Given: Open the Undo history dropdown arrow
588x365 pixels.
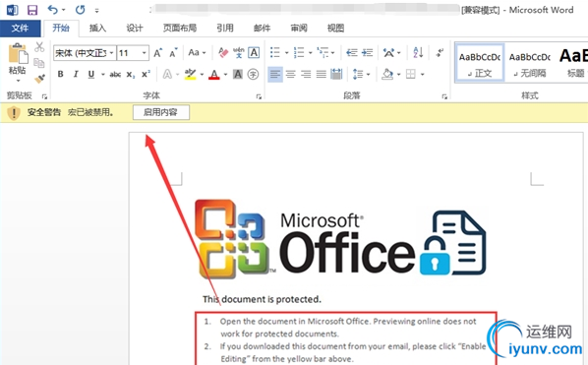Looking at the screenshot, I should [63, 10].
